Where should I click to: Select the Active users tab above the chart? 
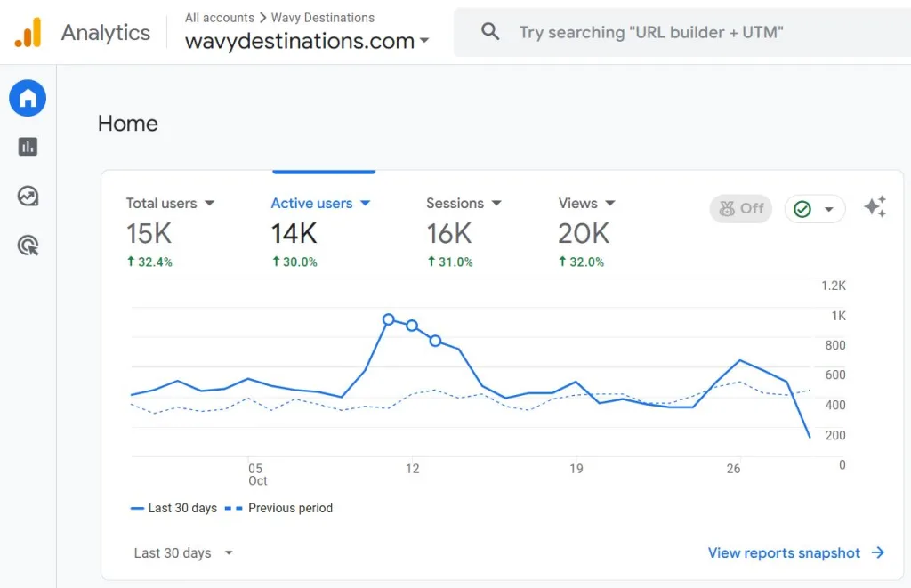[314, 203]
